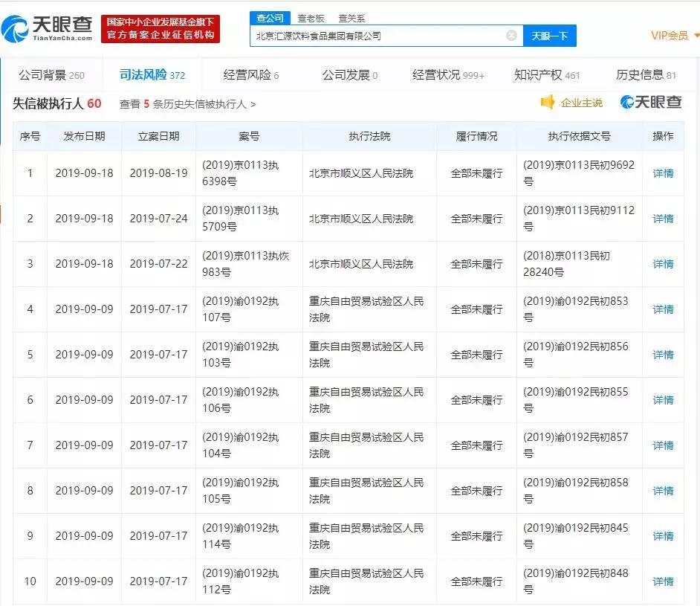Viewport: 700px width, 606px height.
Task: Click the 天眼一下 search button
Action: coord(551,36)
